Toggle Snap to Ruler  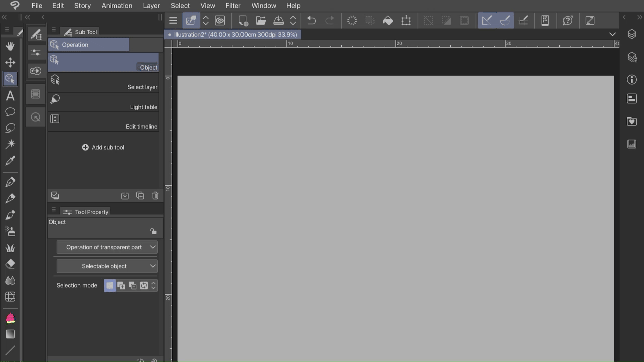(487, 21)
